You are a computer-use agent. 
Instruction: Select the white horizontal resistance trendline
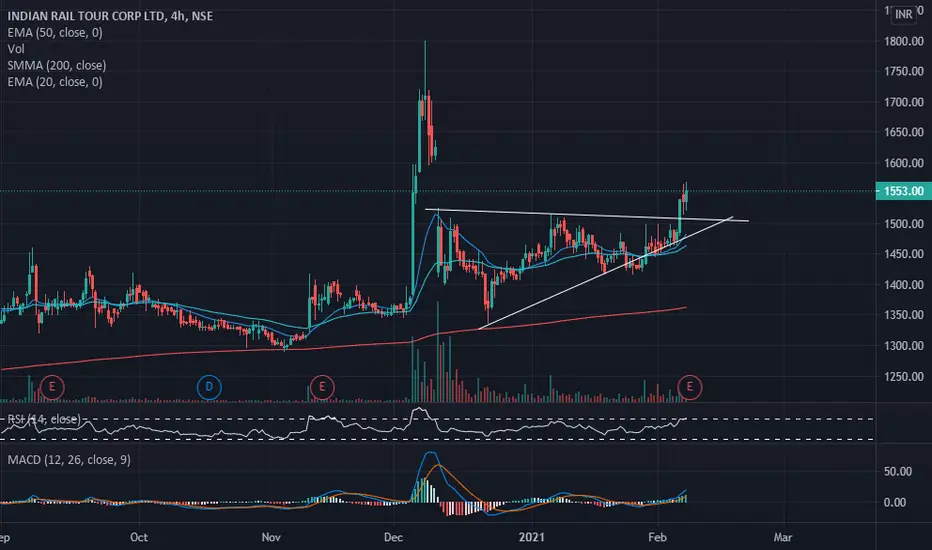point(588,215)
